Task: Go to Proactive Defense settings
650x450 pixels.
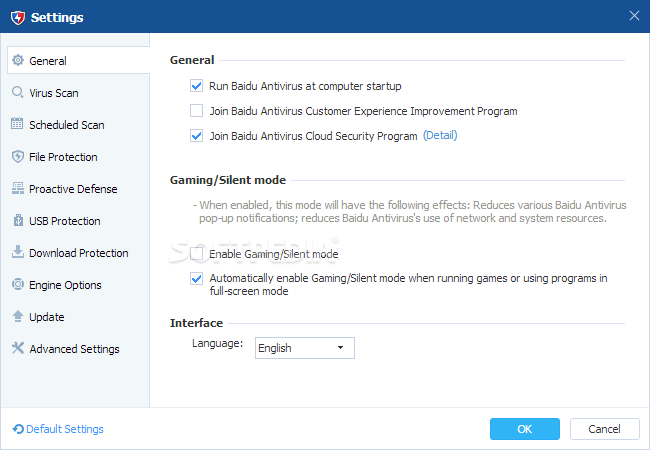Action: [x=73, y=189]
